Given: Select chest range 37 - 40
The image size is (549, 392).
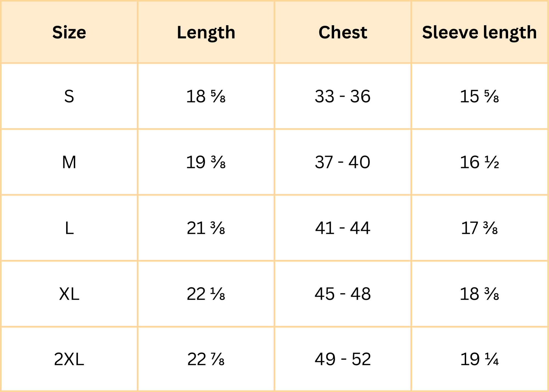Looking at the screenshot, I should click(343, 162).
